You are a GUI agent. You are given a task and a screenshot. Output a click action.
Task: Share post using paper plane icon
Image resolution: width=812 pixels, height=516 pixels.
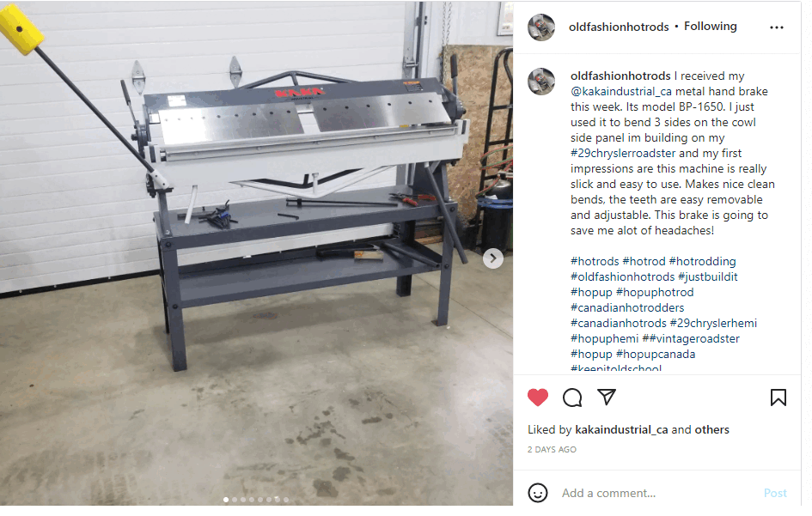607,397
